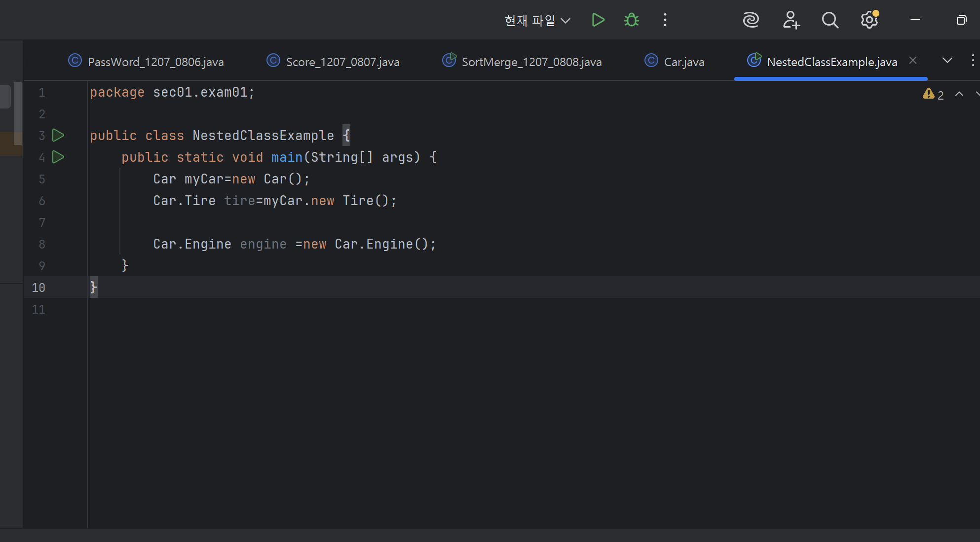Viewport: 980px width, 542px height.
Task: Click the 2 warnings indicator
Action: 933,95
